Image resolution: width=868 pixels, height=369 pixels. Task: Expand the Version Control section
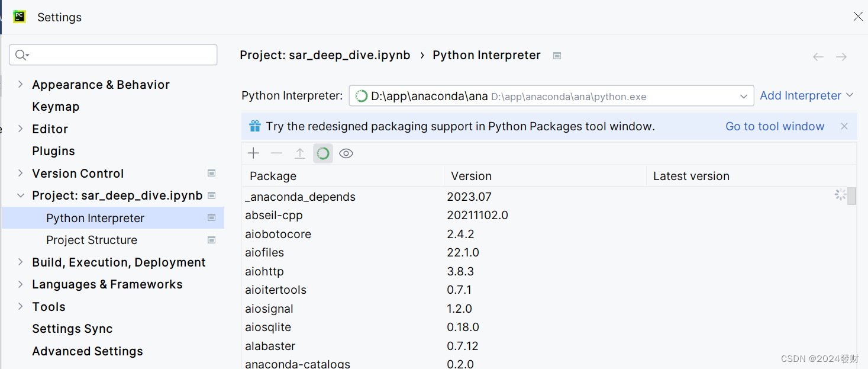pyautogui.click(x=21, y=174)
